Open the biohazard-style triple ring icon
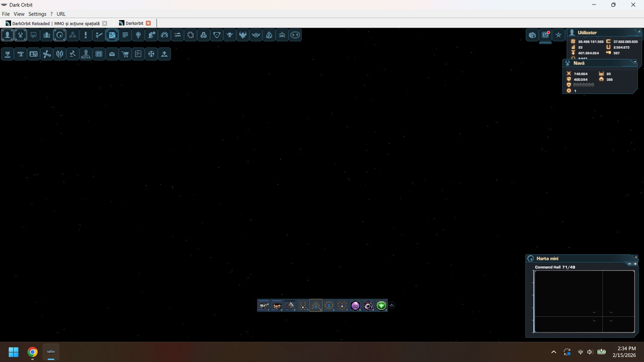 tap(73, 35)
